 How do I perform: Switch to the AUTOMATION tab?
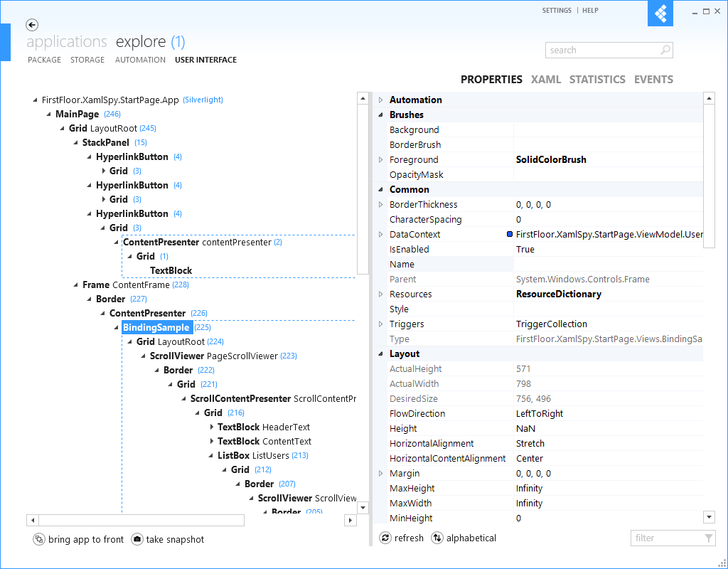pos(140,60)
